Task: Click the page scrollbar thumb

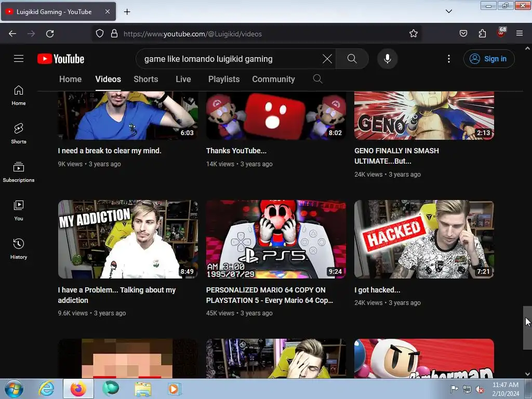Action: pos(527,328)
